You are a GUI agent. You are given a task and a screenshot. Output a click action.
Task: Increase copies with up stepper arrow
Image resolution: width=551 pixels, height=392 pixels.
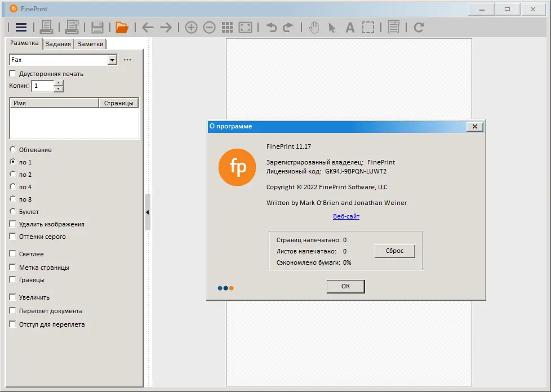click(59, 83)
